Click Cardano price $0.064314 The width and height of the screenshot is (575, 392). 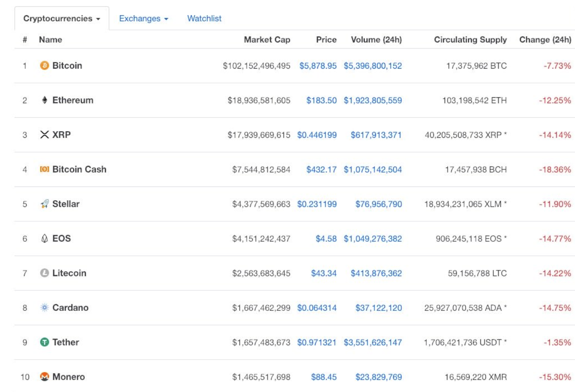pos(317,308)
